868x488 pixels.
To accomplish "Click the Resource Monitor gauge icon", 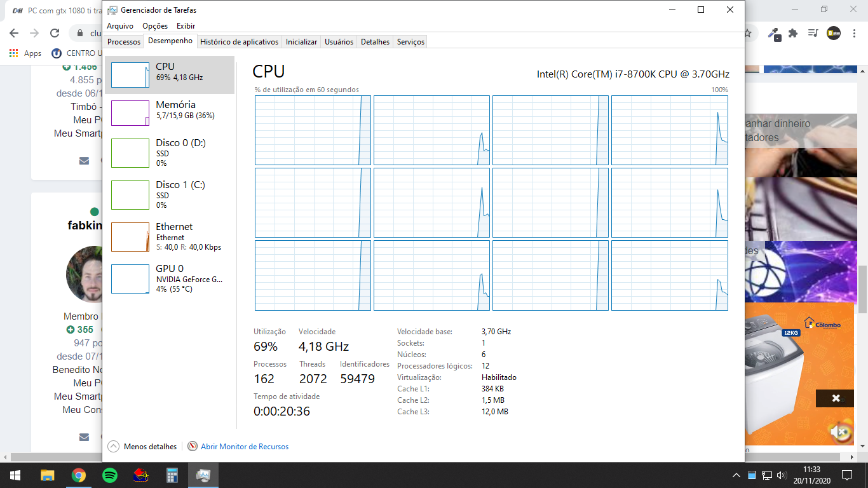I will [x=193, y=447].
